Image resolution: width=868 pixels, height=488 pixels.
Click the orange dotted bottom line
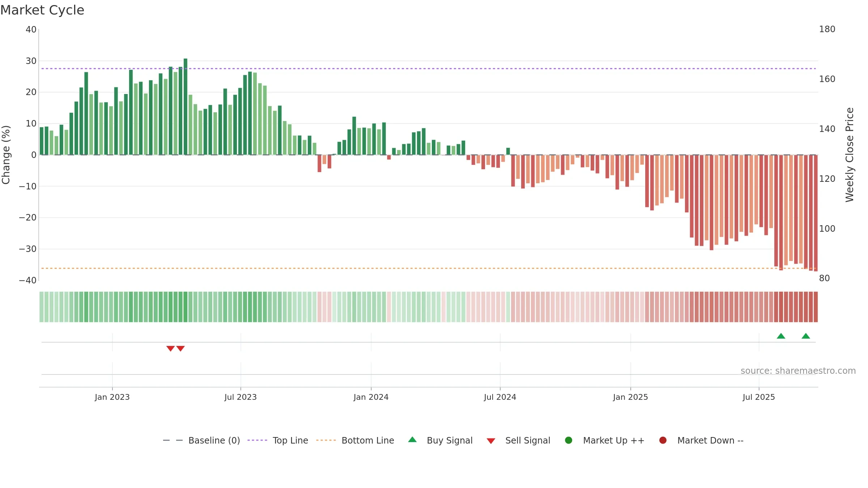click(429, 268)
